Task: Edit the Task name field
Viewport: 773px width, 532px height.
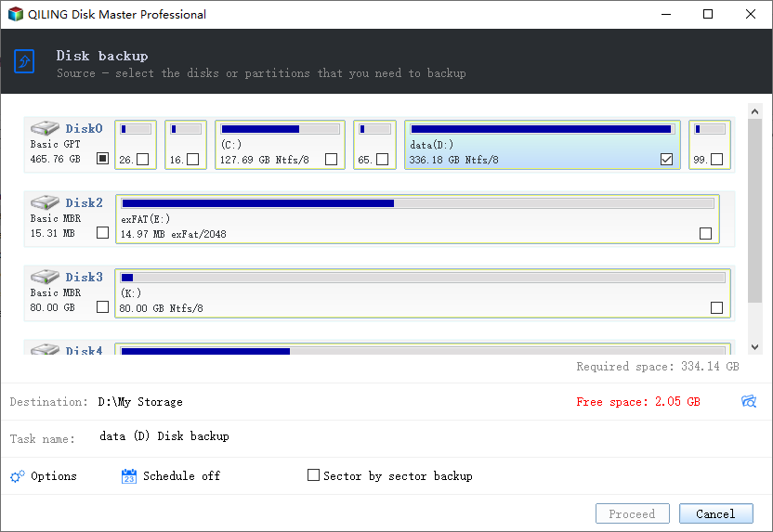Action: point(164,436)
